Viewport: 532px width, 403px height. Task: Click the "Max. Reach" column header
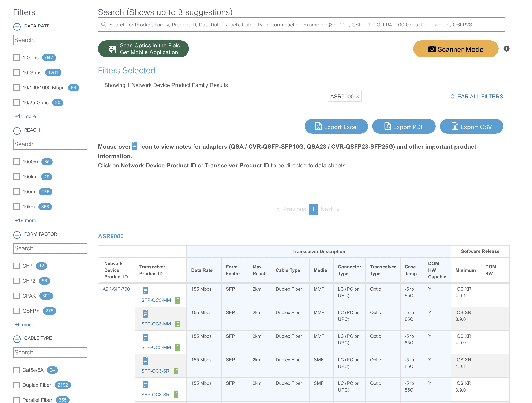(x=259, y=270)
